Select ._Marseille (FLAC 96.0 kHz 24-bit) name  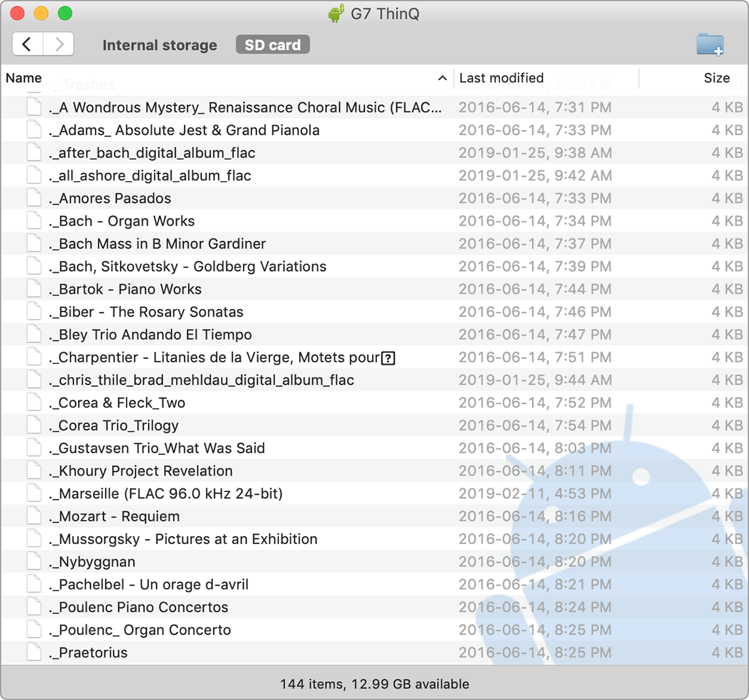click(165, 493)
